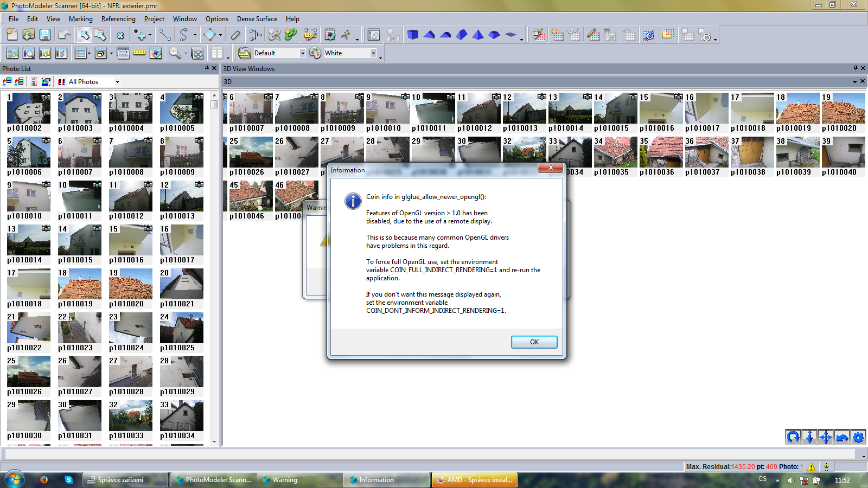Expand the Mark Curves tool dropdown arrow
This screenshot has height=488, width=868.
[195, 35]
